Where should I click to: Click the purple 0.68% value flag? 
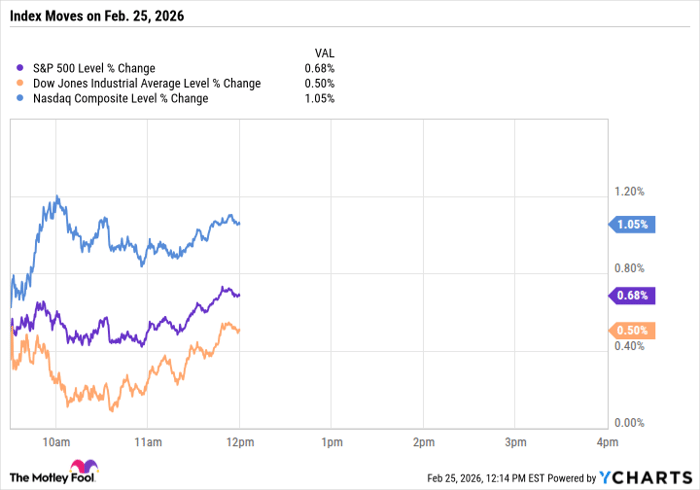pos(632,295)
